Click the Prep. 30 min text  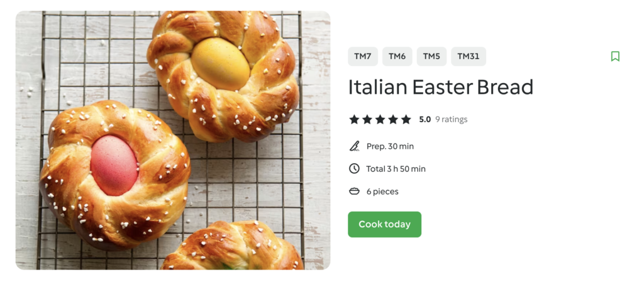390,146
